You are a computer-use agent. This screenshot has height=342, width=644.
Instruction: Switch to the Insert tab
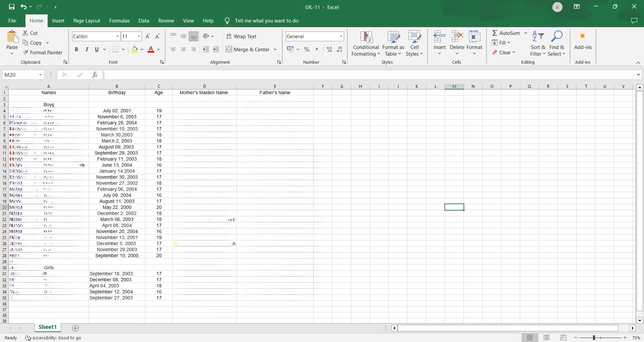58,21
